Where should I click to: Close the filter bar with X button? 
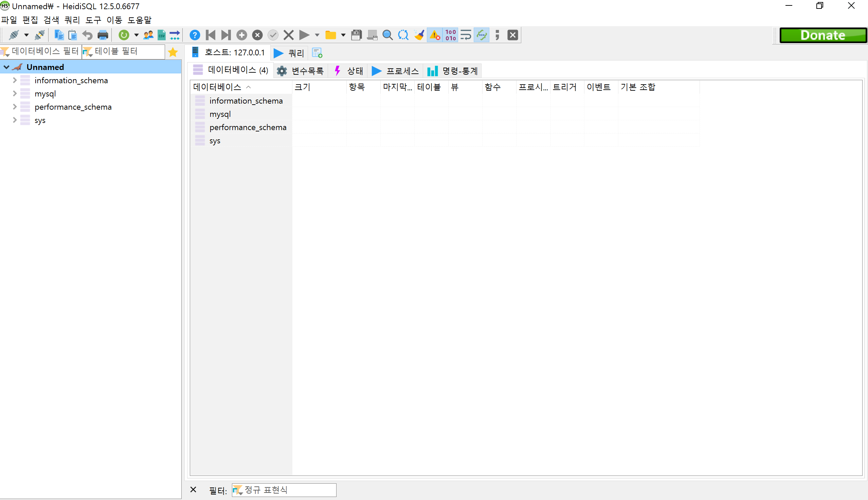click(x=193, y=490)
